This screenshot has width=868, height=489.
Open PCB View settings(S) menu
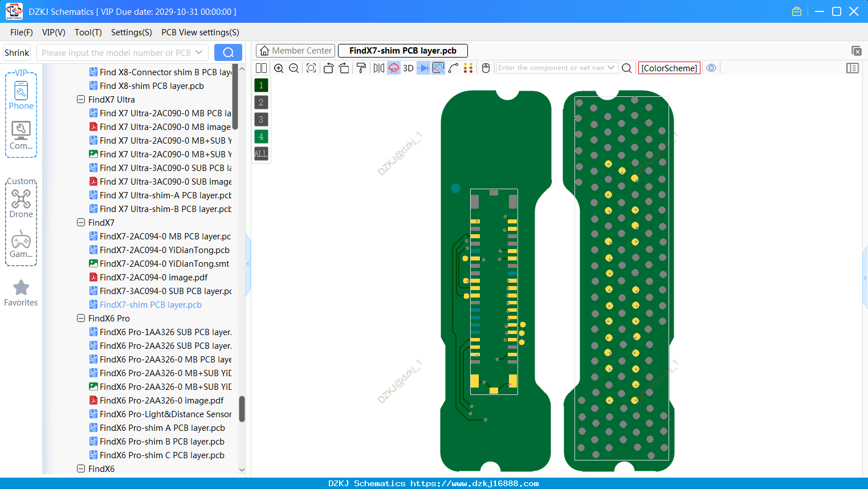coord(200,32)
